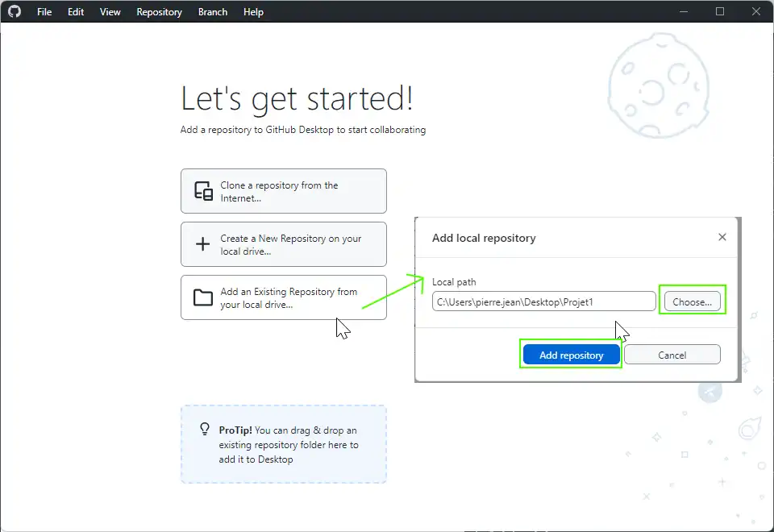
Task: Click the blue Add repository button
Action: pos(571,355)
